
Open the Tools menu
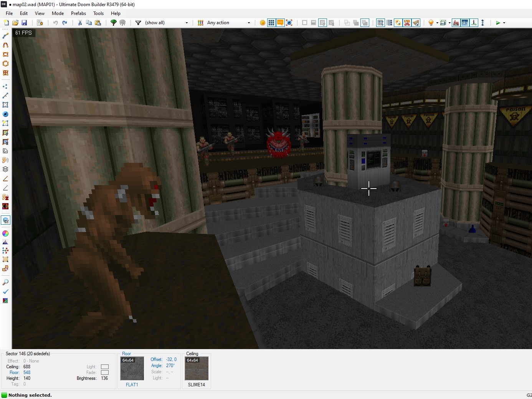[99, 13]
